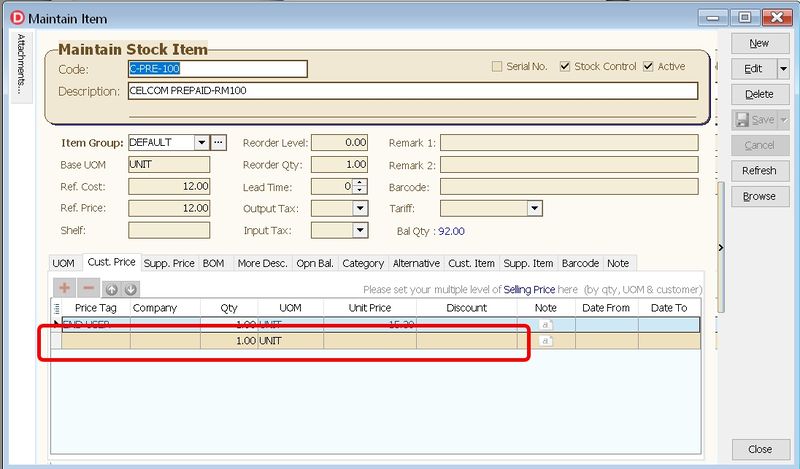This screenshot has width=800, height=469.
Task: Click the add row plus icon
Action: point(65,288)
